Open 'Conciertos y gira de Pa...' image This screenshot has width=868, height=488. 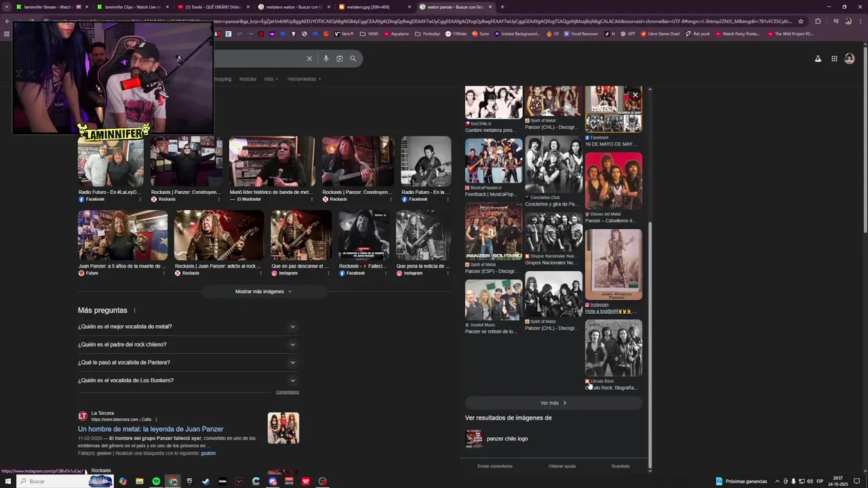tap(553, 165)
